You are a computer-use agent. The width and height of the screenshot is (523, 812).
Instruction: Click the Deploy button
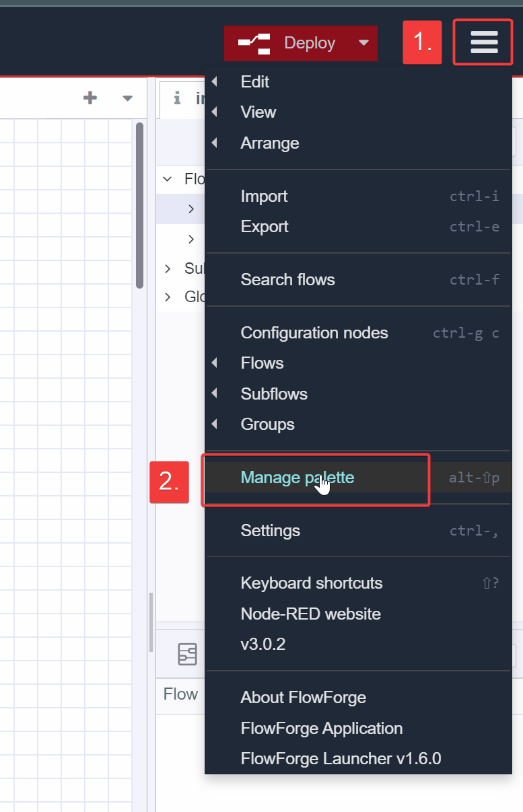click(311, 42)
